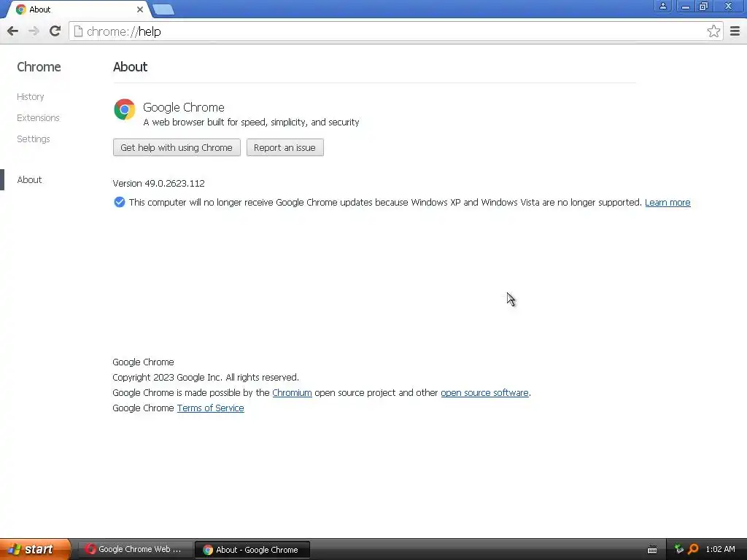
Task: Open the Learn more link
Action: [x=667, y=203]
